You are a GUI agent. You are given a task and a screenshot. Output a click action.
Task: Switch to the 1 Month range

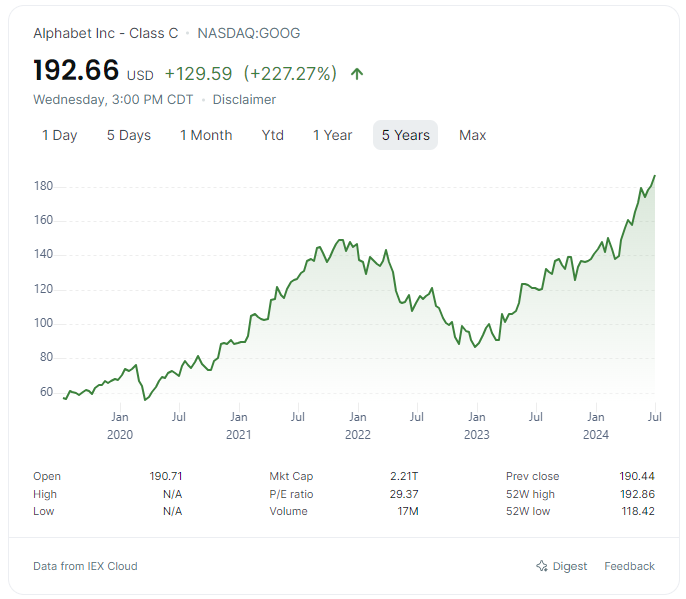point(206,135)
